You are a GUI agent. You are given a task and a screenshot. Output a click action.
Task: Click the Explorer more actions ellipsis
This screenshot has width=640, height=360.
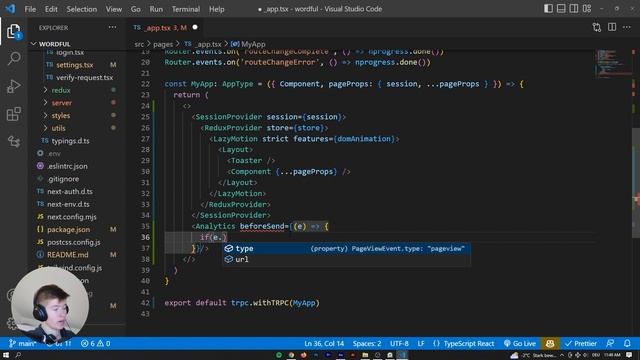[x=112, y=27]
